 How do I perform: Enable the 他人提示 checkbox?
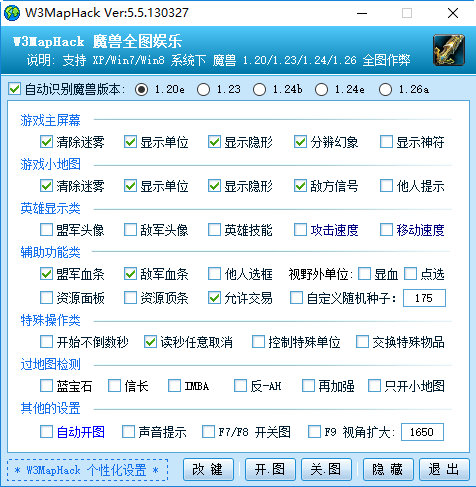[386, 186]
